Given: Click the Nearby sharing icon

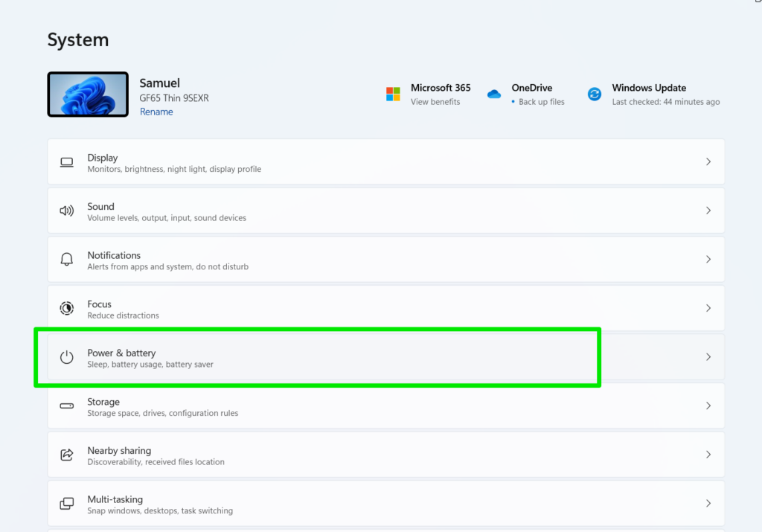Looking at the screenshot, I should pos(66,455).
